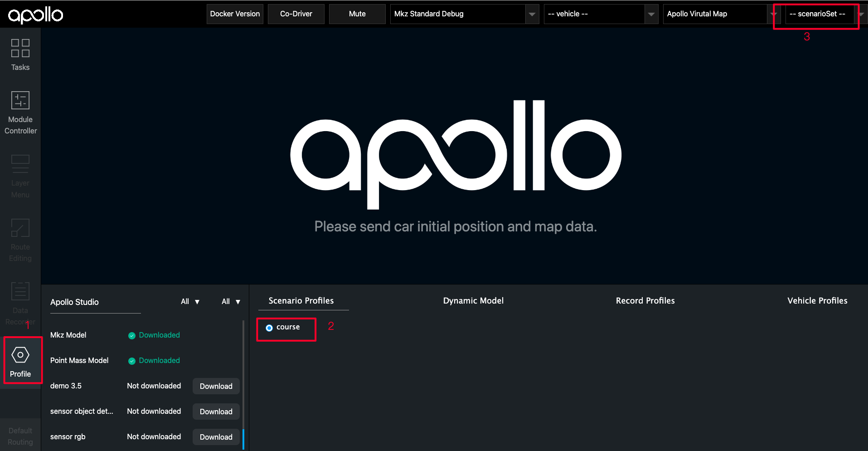
Task: Click the Docker Version button
Action: pos(234,14)
